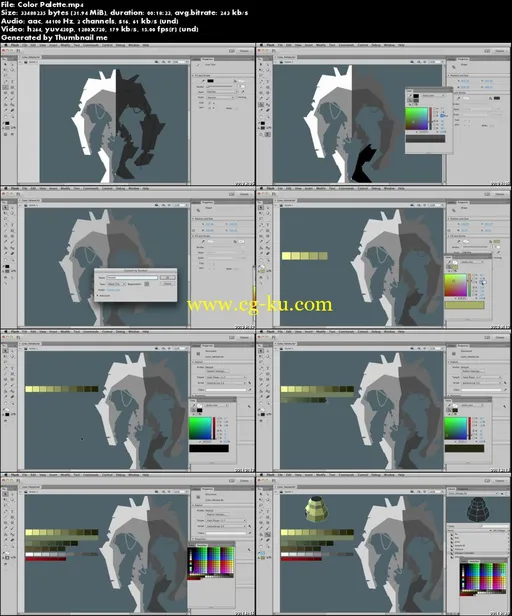
Task: Expand Advanced in the Convert to Symbol dialog
Action: click(x=97, y=295)
